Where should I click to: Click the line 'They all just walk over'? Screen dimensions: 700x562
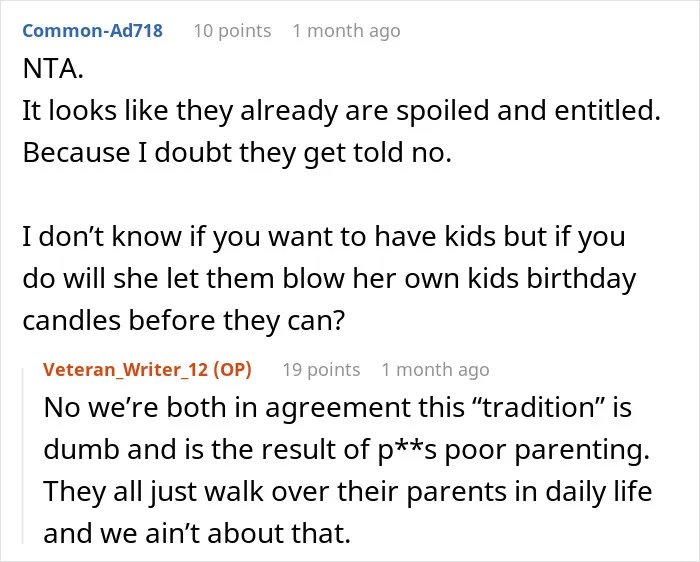pyautogui.click(x=348, y=492)
